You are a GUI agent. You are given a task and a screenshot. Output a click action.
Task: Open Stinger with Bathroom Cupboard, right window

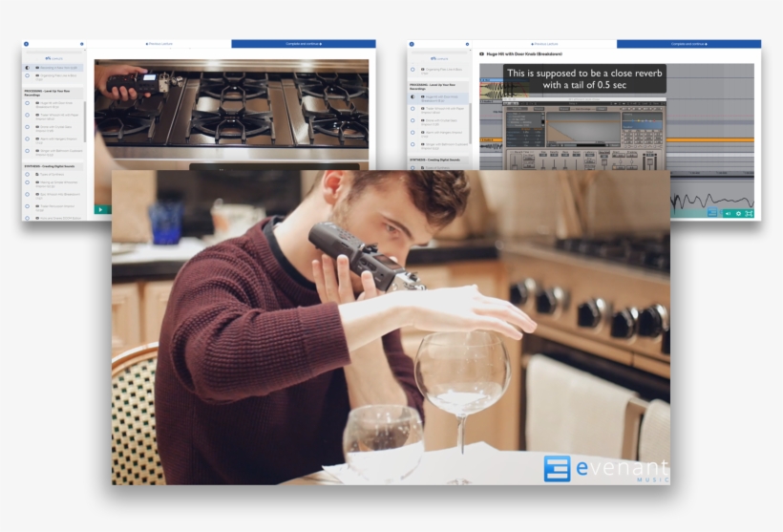pyautogui.click(x=444, y=146)
